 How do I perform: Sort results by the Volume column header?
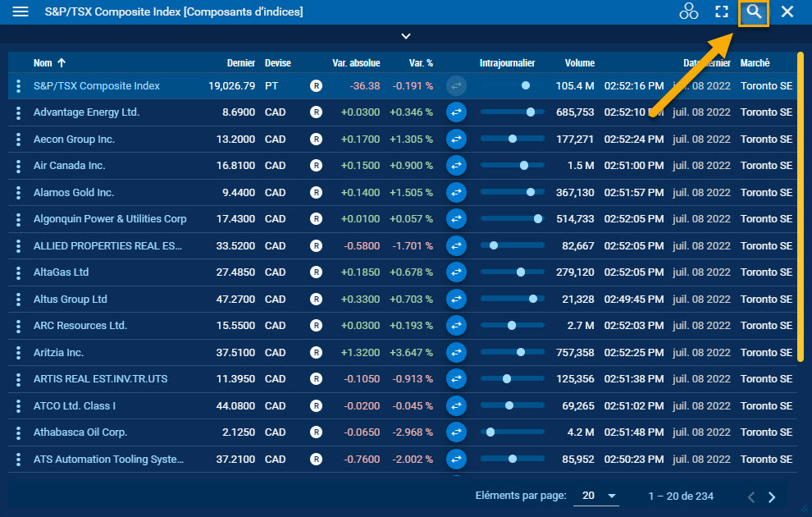click(x=580, y=62)
